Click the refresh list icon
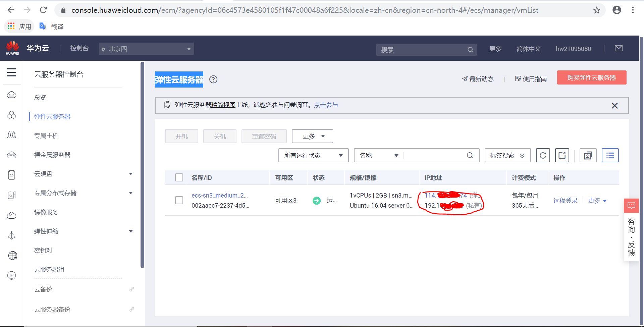Screen dimensions: 644x327 tap(543, 155)
